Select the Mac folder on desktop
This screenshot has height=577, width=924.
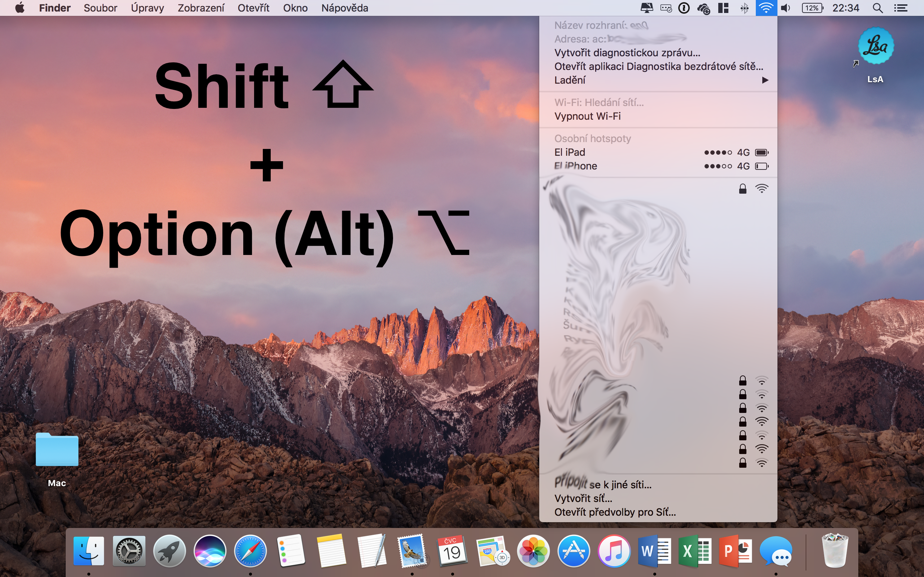57,450
